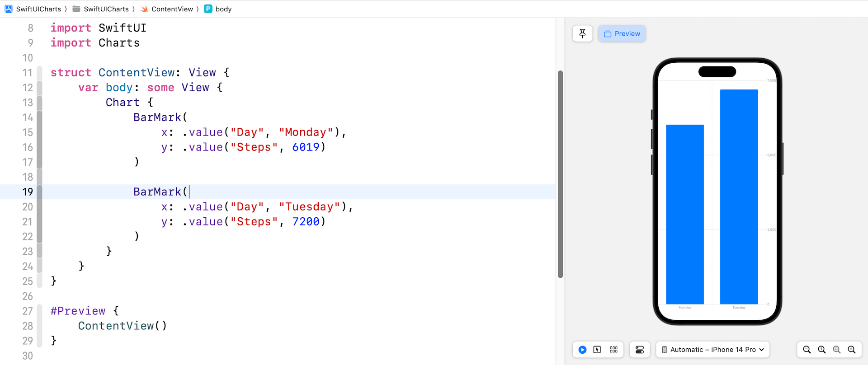Viewport: 868px width, 365px height.
Task: Switch to Selectable preview mode cursor icon
Action: (597, 350)
